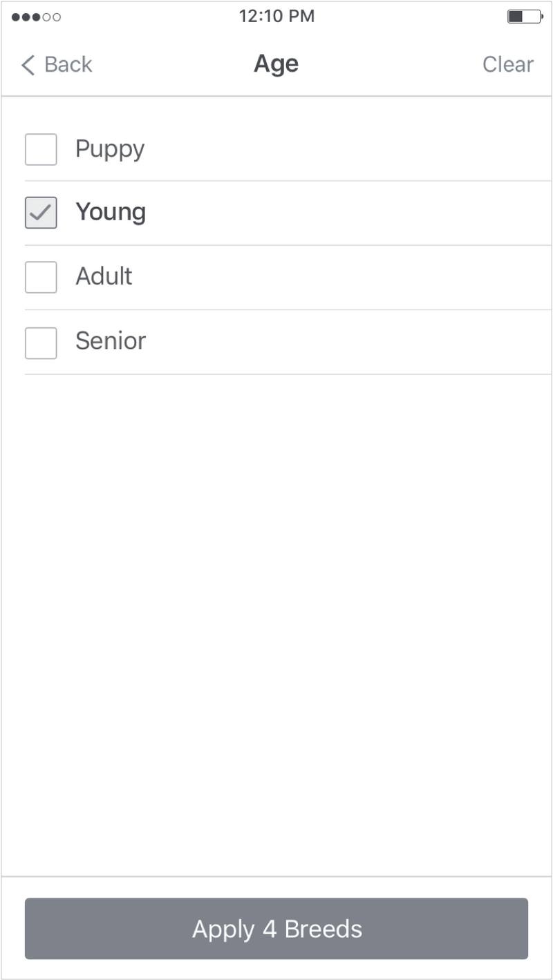Enable the Adult age checkbox
The width and height of the screenshot is (553, 980).
[x=41, y=277]
